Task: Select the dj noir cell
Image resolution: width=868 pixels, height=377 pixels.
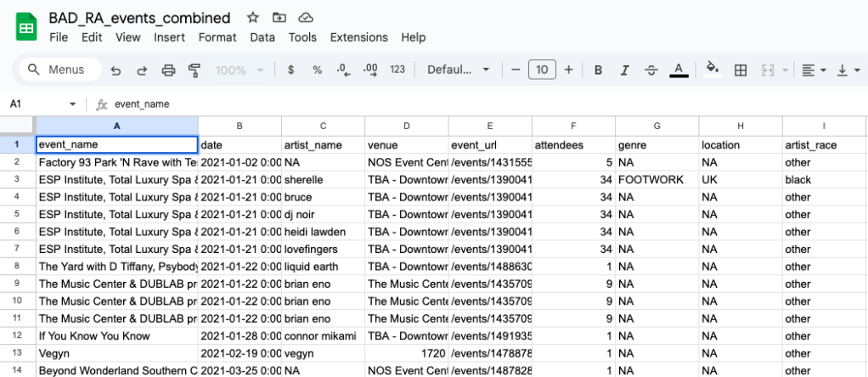Action: click(324, 214)
